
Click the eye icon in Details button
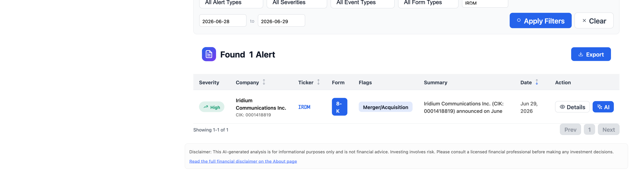pos(562,107)
